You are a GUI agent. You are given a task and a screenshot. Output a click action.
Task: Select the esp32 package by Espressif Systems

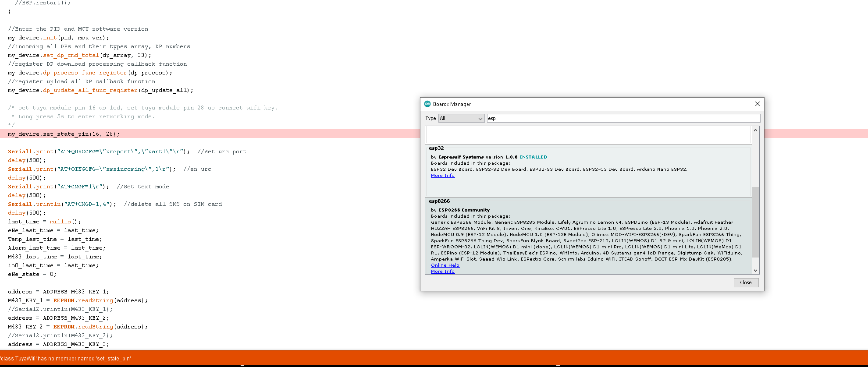[x=587, y=171]
